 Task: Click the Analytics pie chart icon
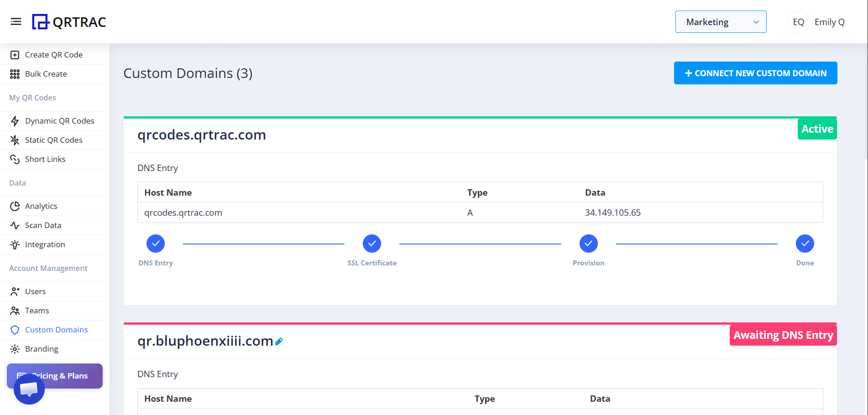15,206
